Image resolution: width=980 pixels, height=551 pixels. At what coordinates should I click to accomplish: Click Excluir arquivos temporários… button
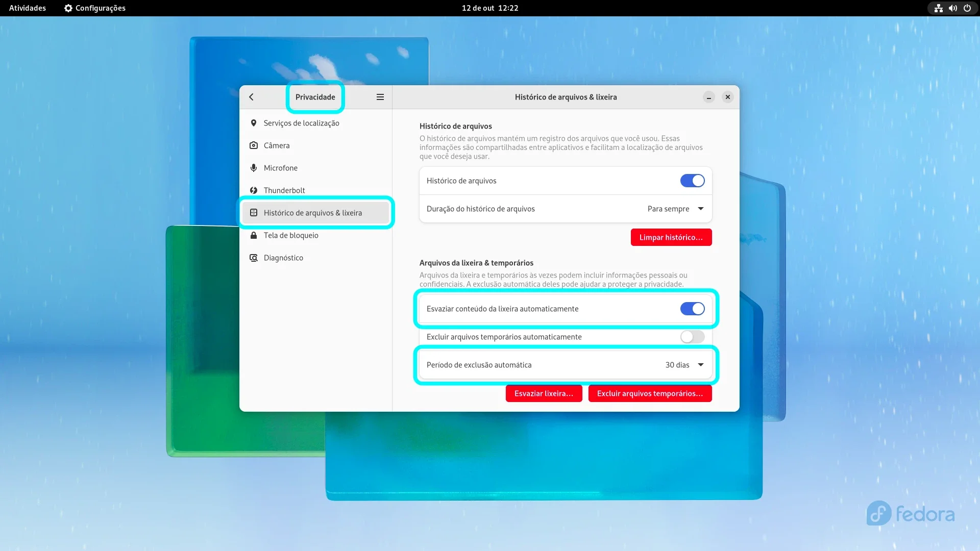click(x=650, y=393)
